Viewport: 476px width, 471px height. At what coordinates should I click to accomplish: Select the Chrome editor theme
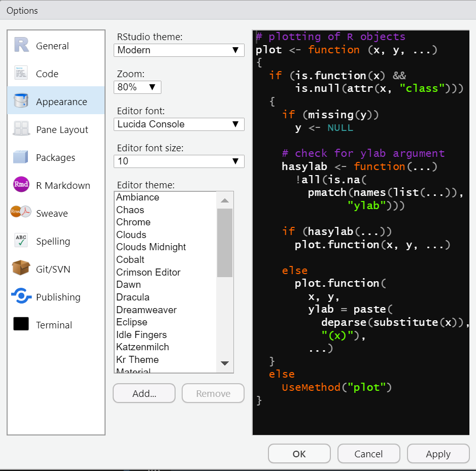tap(165, 222)
